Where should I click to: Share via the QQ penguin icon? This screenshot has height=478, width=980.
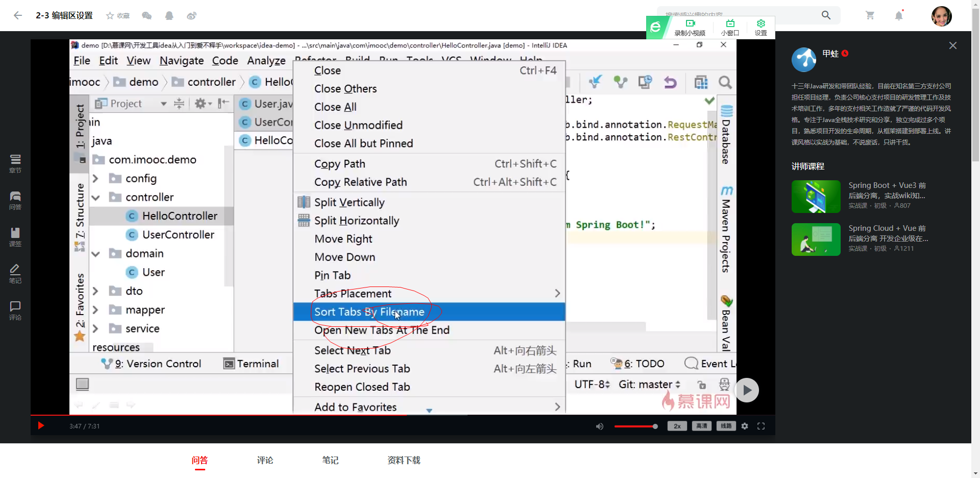169,16
